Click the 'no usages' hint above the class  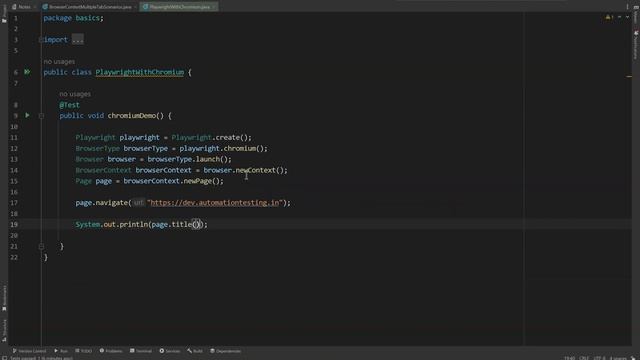59,62
